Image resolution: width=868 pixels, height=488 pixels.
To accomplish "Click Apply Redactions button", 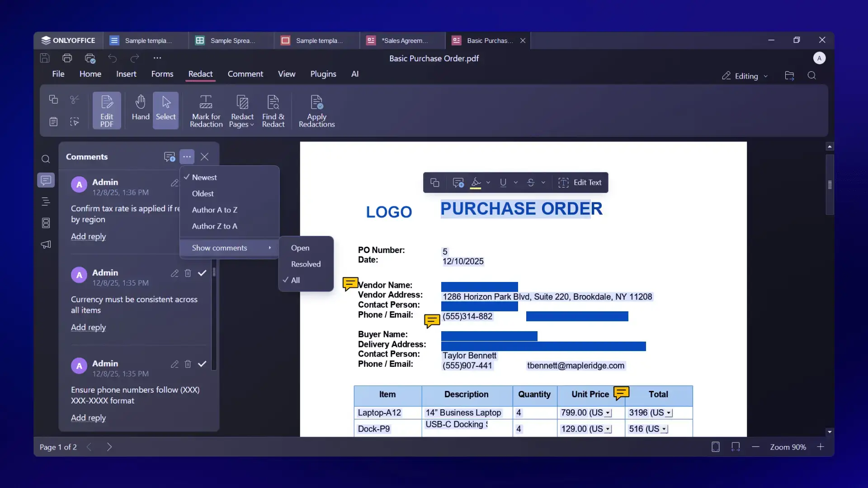I will click(x=316, y=111).
